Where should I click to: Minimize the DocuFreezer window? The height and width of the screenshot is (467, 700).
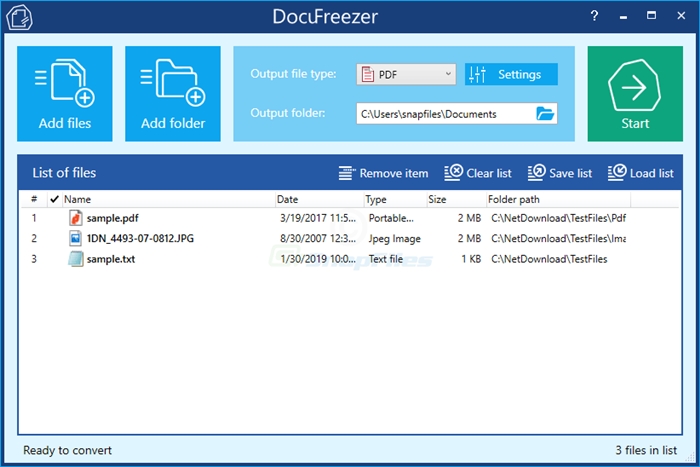[623, 17]
